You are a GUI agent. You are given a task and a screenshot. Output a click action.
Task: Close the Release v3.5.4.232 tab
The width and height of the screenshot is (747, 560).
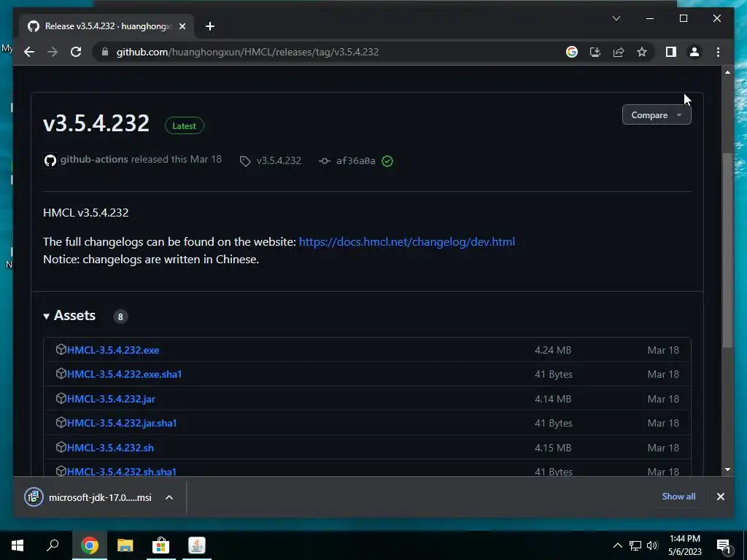click(182, 26)
